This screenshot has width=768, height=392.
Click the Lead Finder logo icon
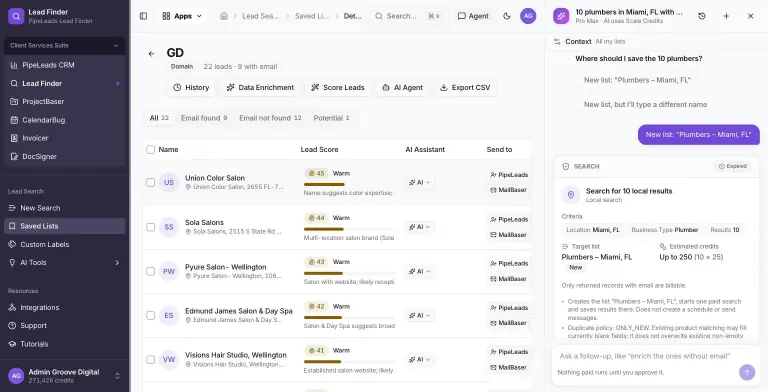click(16, 16)
